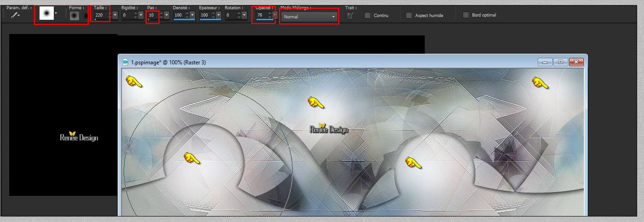Open the Rotation slider dropdown
Screen dimensions: 644x222
coord(245,15)
